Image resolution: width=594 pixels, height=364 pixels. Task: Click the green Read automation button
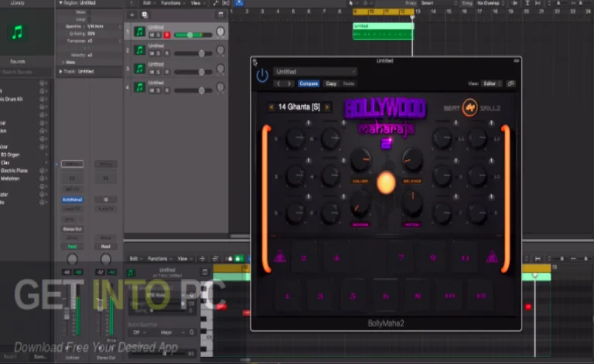(73, 247)
